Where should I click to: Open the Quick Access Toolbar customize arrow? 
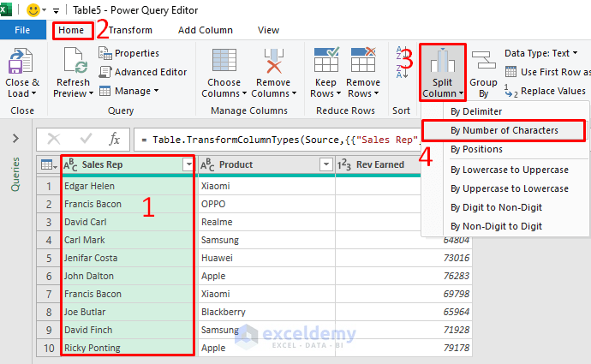56,10
